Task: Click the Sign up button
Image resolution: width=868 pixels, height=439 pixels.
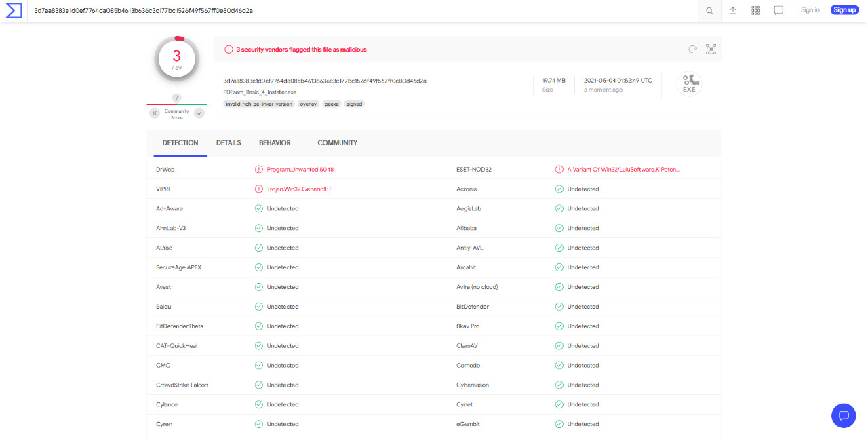Action: point(844,10)
